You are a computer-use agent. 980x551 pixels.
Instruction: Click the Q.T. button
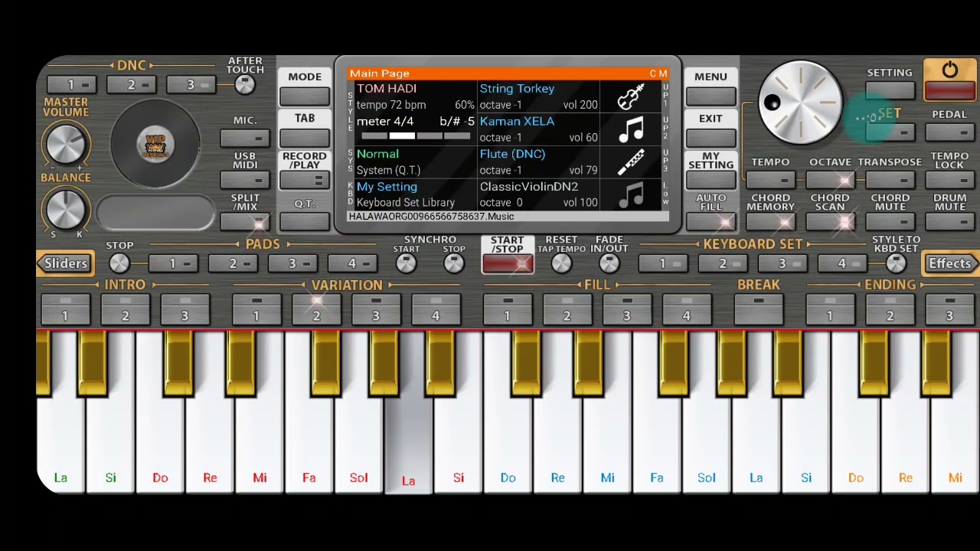pos(305,222)
